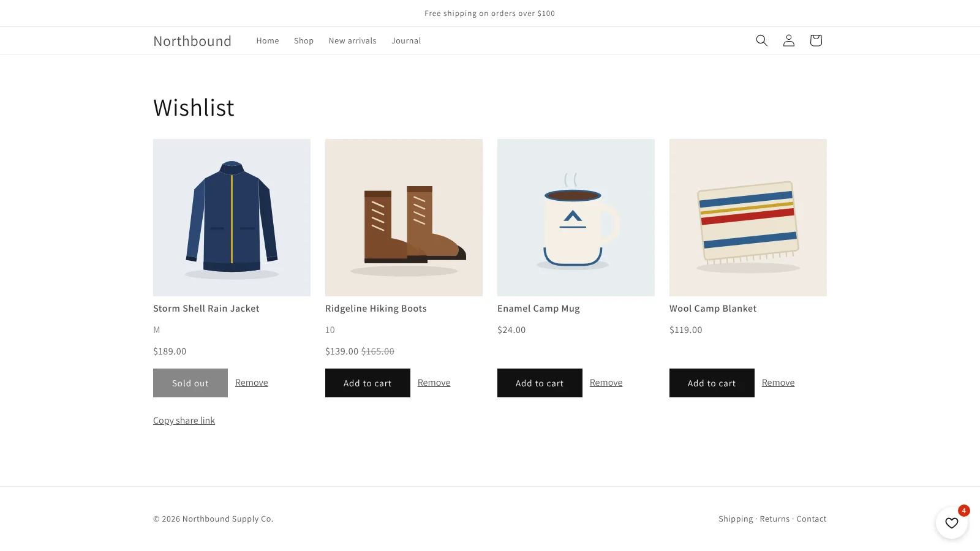
Task: Remove Enamel Camp Mug from wishlist
Action: tap(606, 383)
